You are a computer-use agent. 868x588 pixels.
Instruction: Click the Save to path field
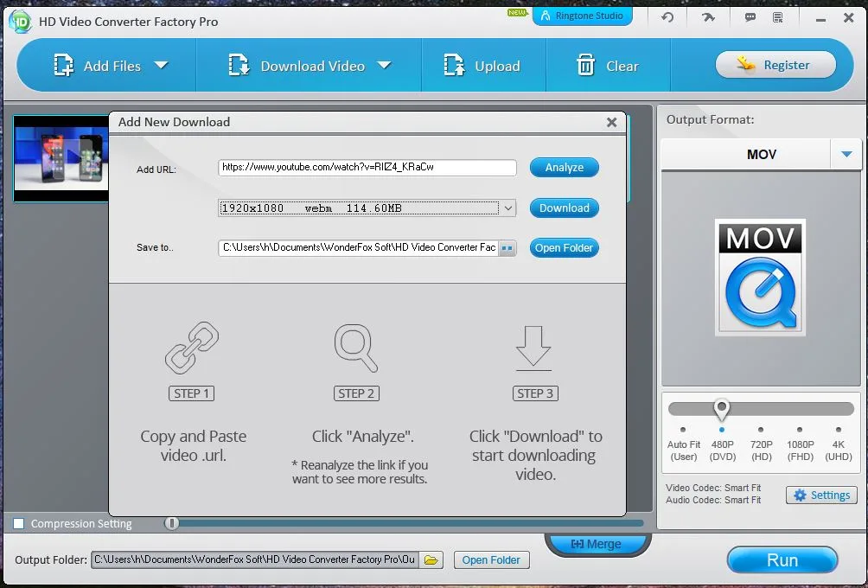coord(359,247)
